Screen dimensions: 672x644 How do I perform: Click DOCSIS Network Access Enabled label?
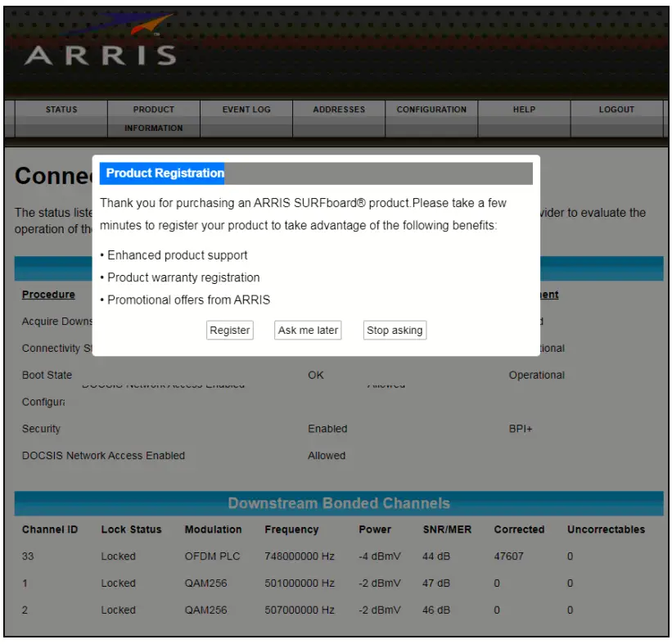click(103, 456)
